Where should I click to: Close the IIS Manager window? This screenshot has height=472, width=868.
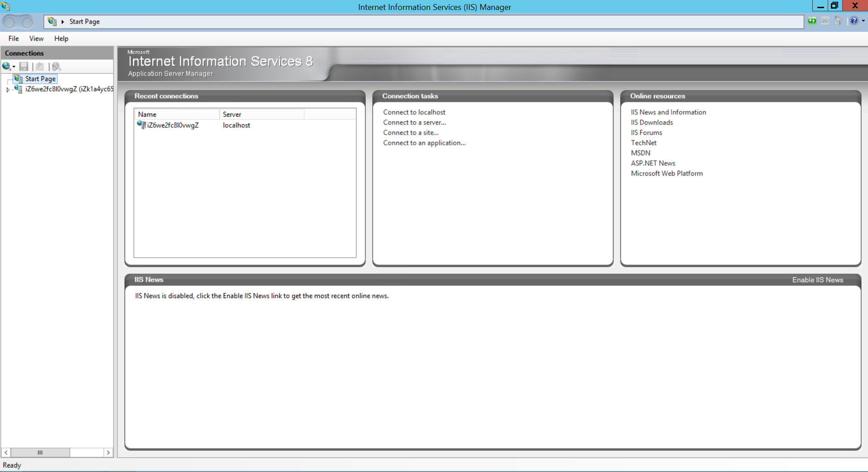click(x=855, y=6)
